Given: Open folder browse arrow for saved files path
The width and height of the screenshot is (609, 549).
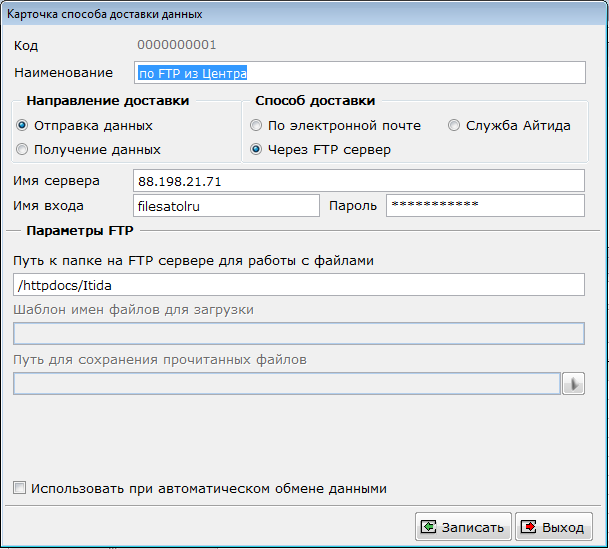Looking at the screenshot, I should point(573,384).
